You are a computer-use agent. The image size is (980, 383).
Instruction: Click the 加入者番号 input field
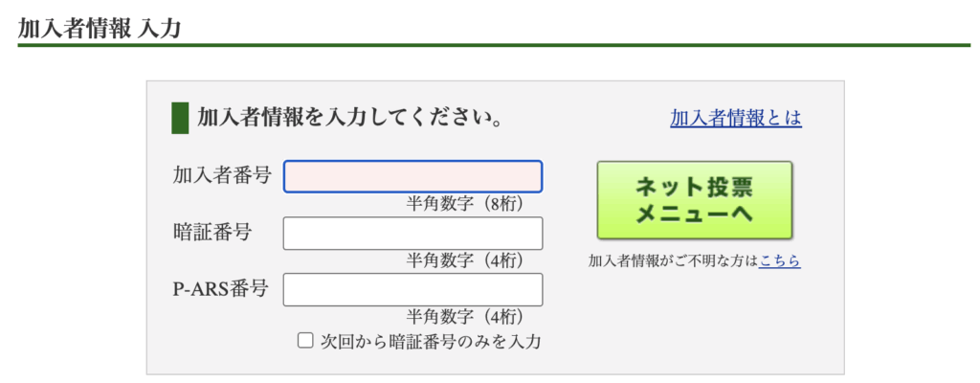click(x=412, y=176)
